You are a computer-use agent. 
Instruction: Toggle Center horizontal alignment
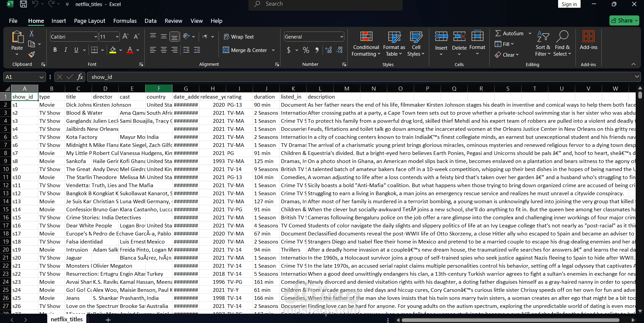(164, 50)
